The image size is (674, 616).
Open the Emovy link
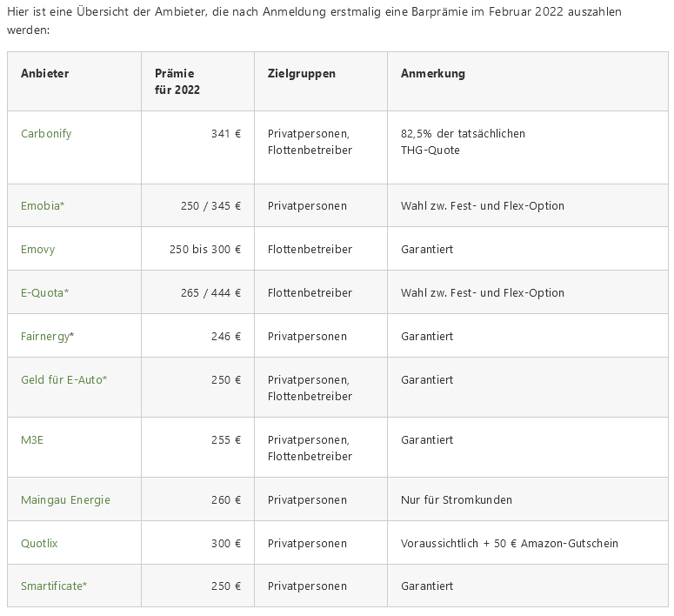coord(37,250)
